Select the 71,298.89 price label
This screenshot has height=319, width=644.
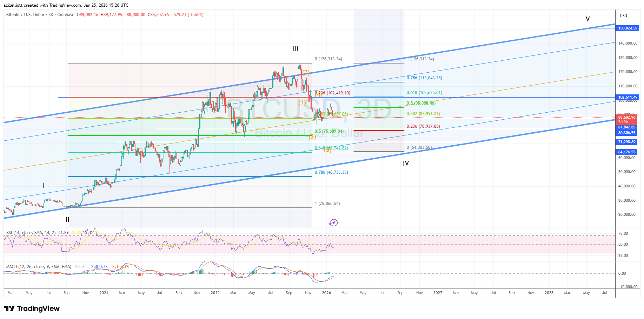click(x=627, y=142)
